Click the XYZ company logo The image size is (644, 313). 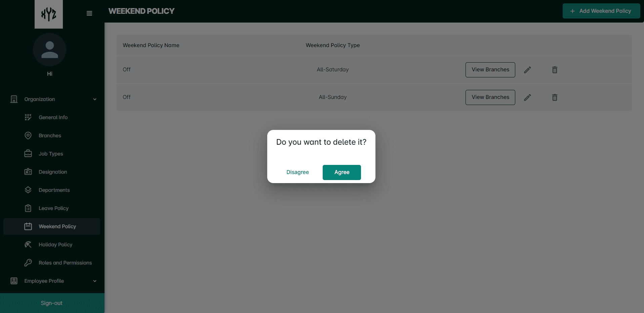[49, 14]
